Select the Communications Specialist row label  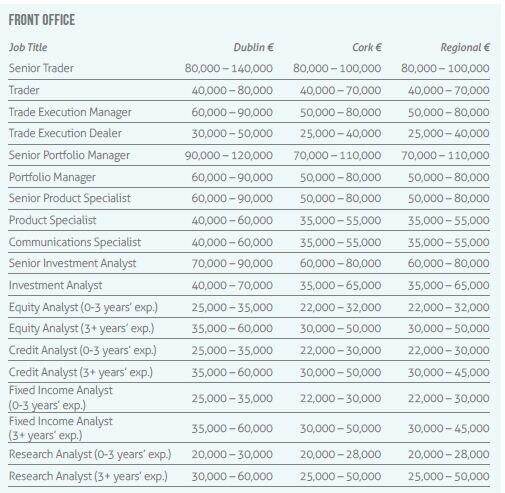(x=75, y=242)
